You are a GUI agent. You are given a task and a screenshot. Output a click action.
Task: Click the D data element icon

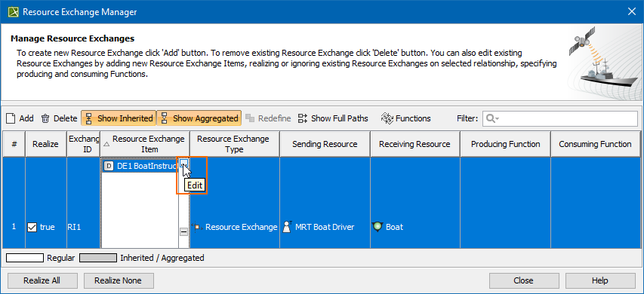(x=109, y=166)
